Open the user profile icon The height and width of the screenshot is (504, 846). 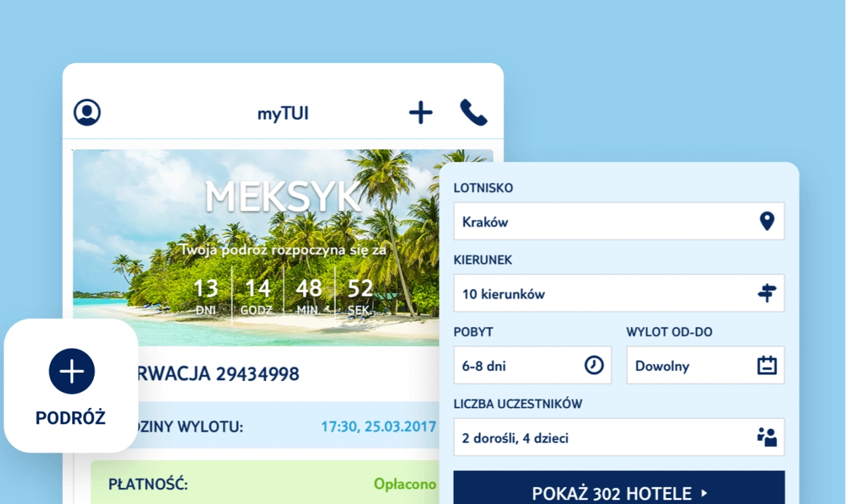coord(87,112)
